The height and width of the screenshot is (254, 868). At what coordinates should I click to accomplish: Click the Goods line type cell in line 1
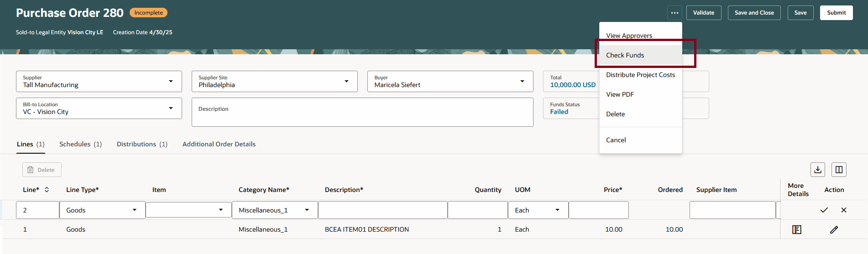(76, 229)
